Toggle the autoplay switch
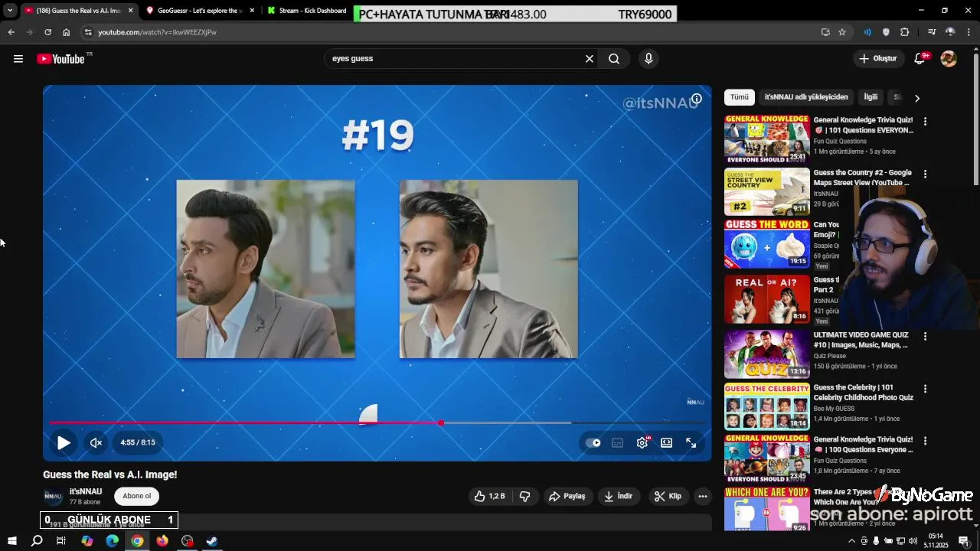Viewport: 980px width, 551px height. click(x=593, y=442)
